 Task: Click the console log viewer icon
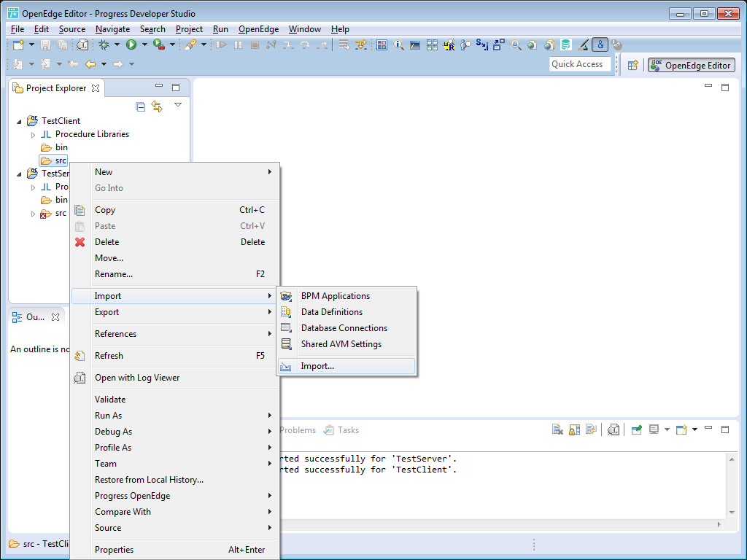point(614,430)
